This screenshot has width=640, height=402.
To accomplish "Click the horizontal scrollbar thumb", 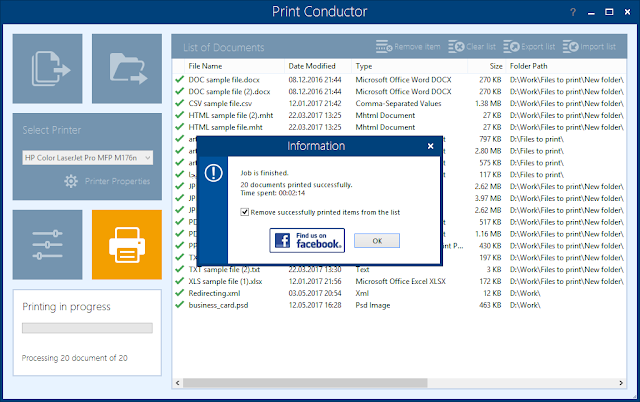I will [305, 383].
